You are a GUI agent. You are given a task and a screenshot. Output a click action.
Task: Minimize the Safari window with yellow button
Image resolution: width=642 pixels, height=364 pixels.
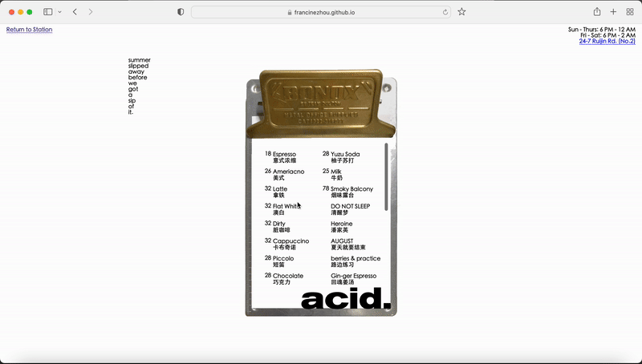tap(21, 12)
